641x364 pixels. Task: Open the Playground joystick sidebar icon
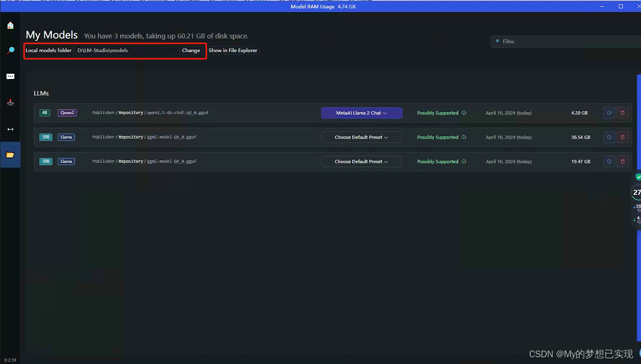[10, 103]
